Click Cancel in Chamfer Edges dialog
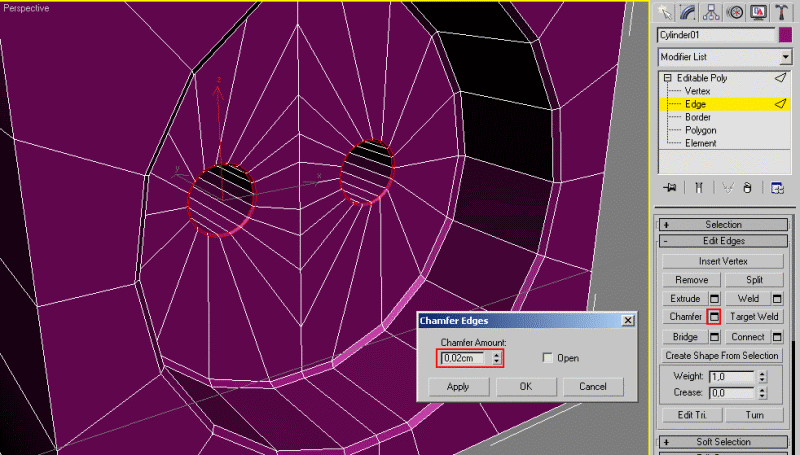This screenshot has height=455, width=800. click(x=593, y=387)
